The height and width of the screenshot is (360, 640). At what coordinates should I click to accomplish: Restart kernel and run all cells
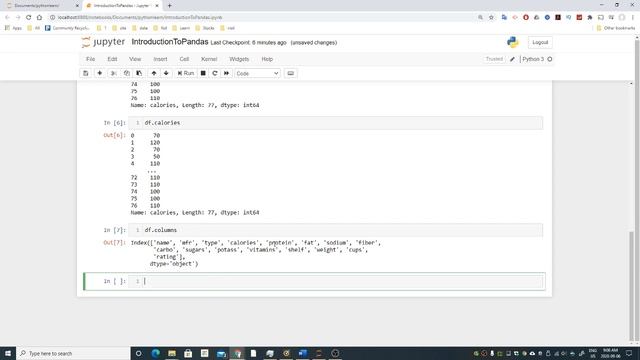point(227,73)
